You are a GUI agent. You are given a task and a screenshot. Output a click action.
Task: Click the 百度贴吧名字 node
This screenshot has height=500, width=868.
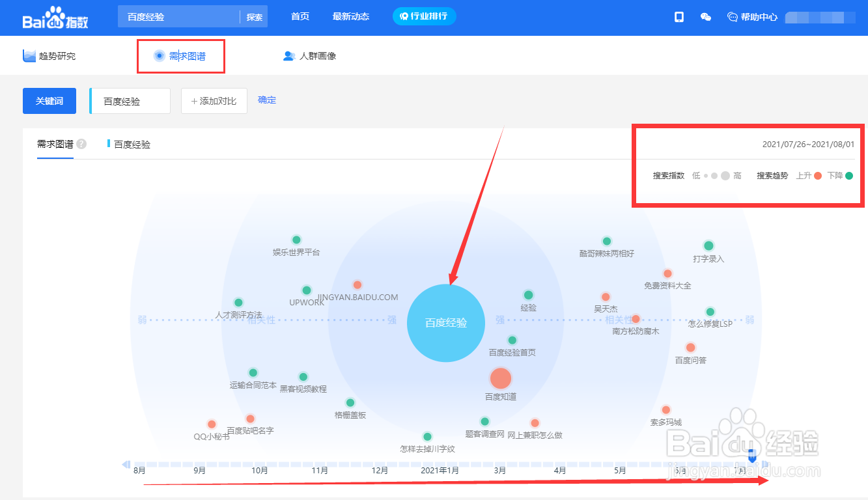tap(250, 419)
